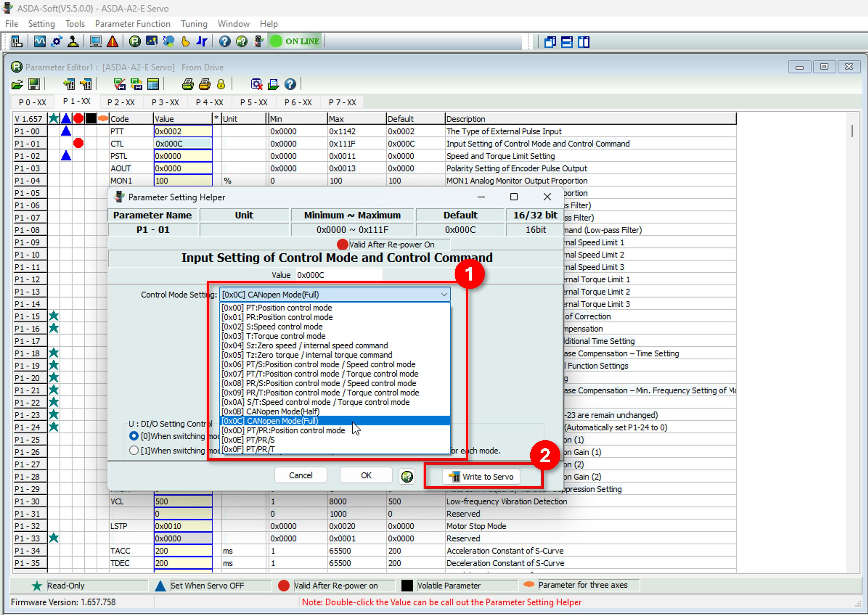Open the Control Mode Setting combo box
Viewport: 868px width, 615px height.
point(335,295)
